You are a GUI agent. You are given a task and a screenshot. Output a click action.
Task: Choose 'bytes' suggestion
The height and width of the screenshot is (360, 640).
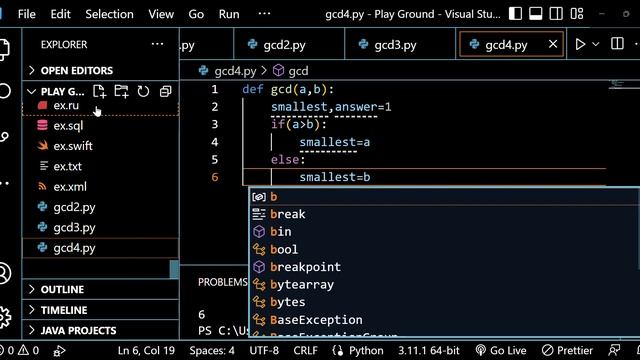(x=444, y=302)
